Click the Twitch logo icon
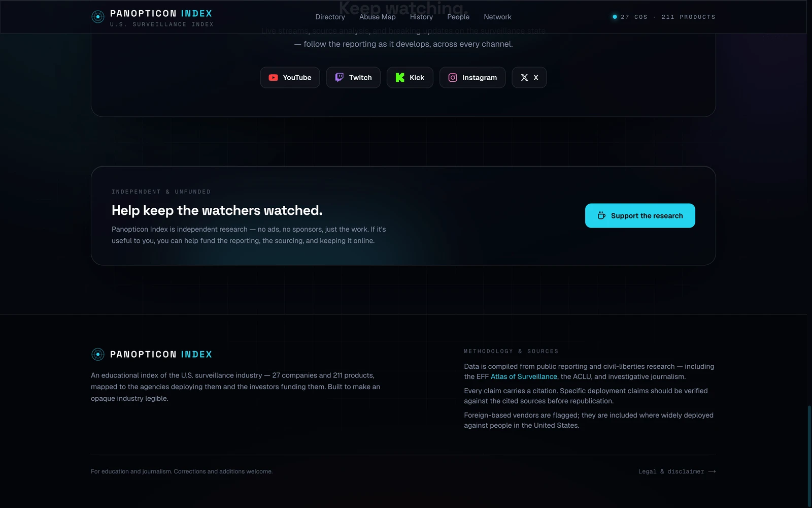 click(x=339, y=77)
